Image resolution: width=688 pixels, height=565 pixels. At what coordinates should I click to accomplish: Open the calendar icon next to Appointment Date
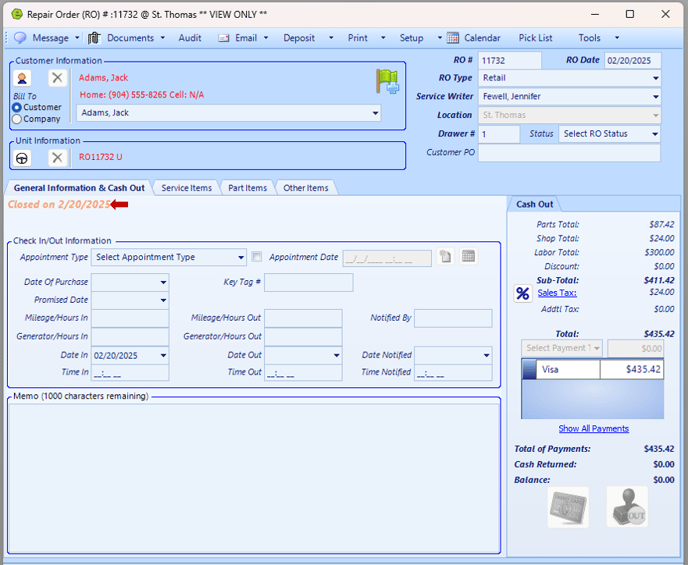click(x=468, y=257)
